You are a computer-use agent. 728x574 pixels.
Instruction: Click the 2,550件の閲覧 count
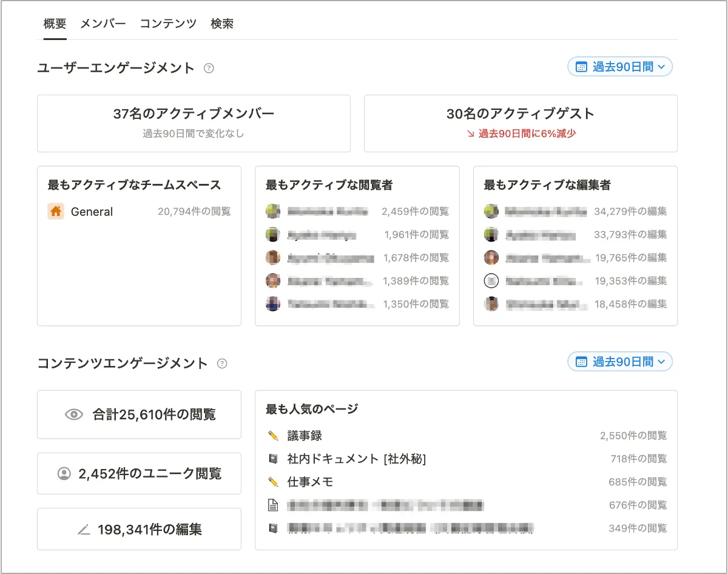tap(633, 436)
